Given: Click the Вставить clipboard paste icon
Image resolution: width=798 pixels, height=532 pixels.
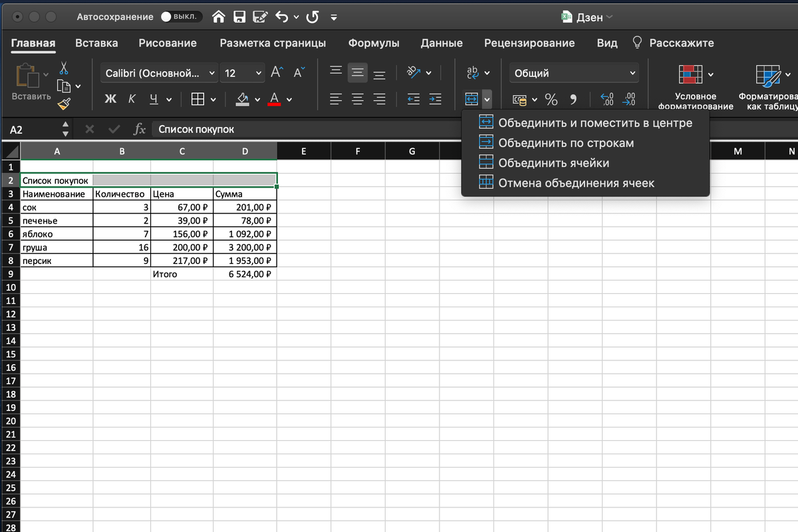Looking at the screenshot, I should 28,74.
